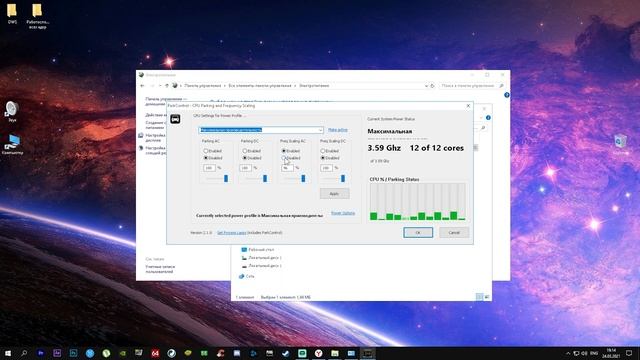Image resolution: width=640 pixels, height=360 pixels.
Task: Open the AIDA64 taskbar icon
Action: [155, 353]
